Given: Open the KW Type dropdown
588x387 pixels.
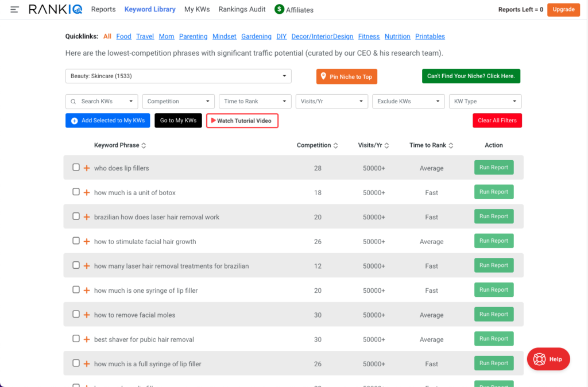Looking at the screenshot, I should click(485, 101).
